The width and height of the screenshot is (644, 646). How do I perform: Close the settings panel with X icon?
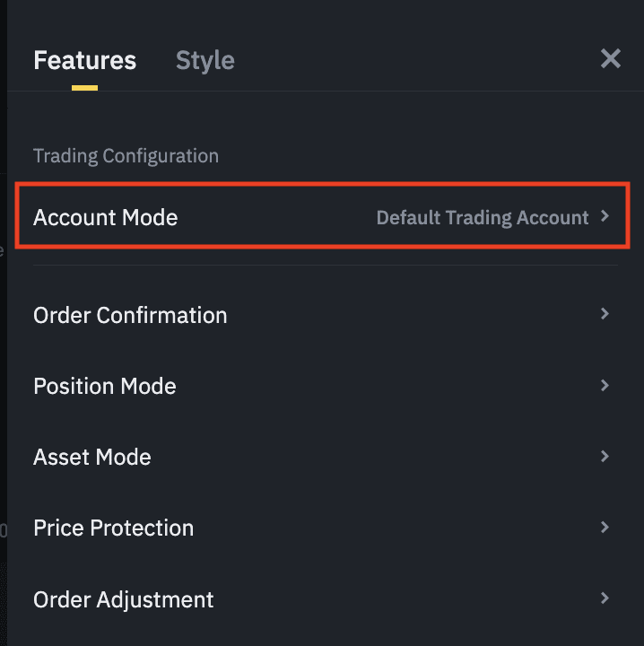(x=610, y=59)
